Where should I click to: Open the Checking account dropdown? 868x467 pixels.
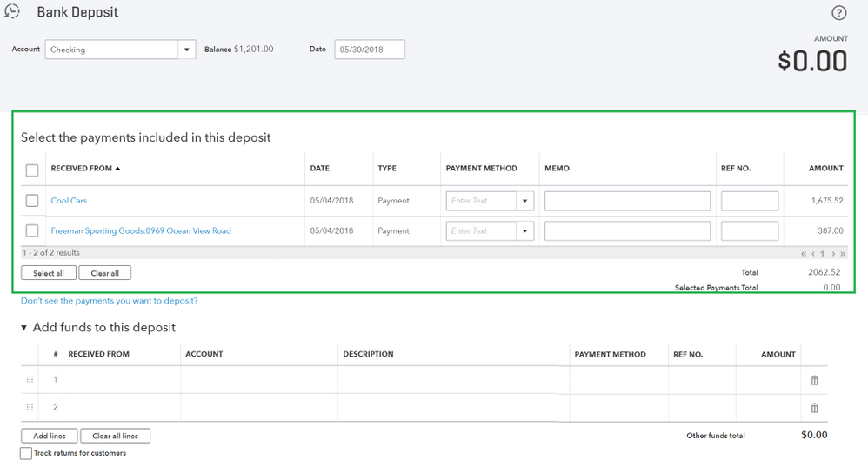186,50
